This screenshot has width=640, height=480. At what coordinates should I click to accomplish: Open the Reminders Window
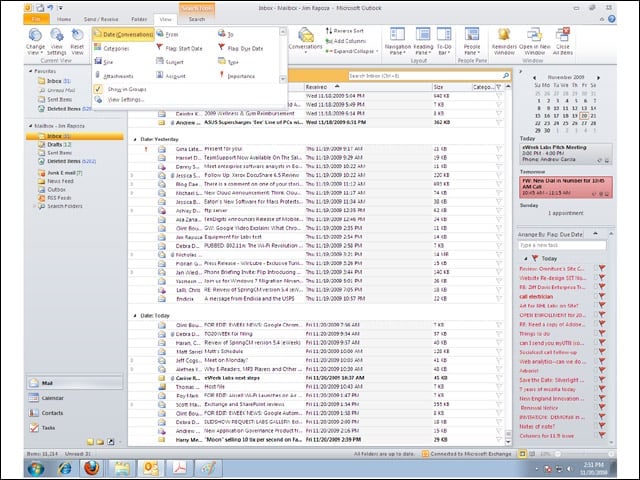pyautogui.click(x=504, y=42)
